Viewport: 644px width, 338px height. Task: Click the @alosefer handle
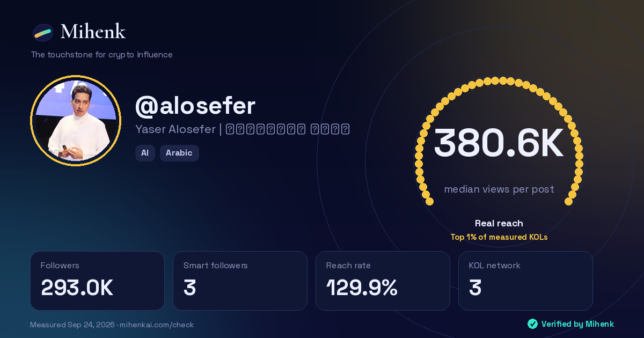195,106
